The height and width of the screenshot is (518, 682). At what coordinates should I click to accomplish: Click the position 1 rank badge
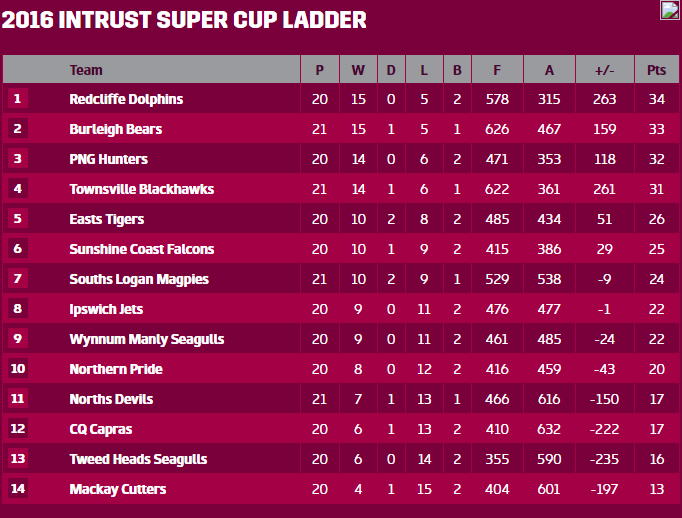[x=17, y=99]
